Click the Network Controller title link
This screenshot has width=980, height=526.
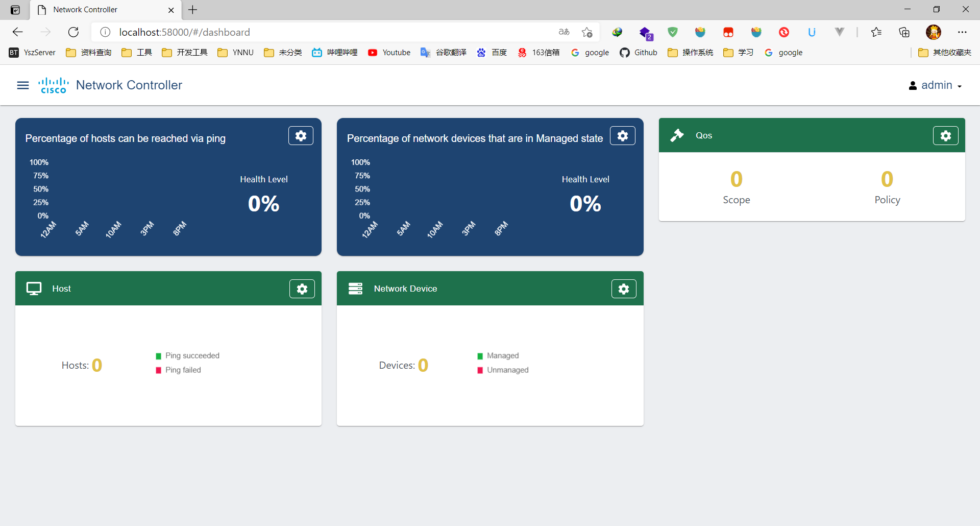[x=129, y=85]
